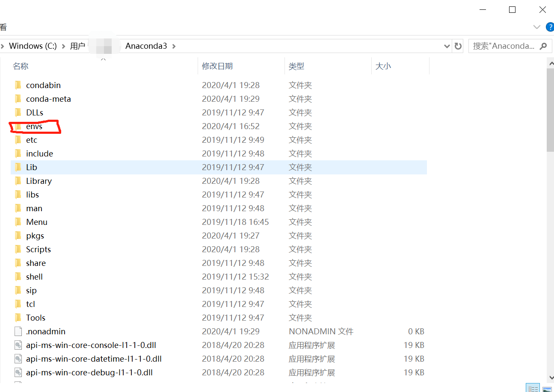The width and height of the screenshot is (554, 392).
Task: Click .nonadmin file name
Action: (x=46, y=331)
